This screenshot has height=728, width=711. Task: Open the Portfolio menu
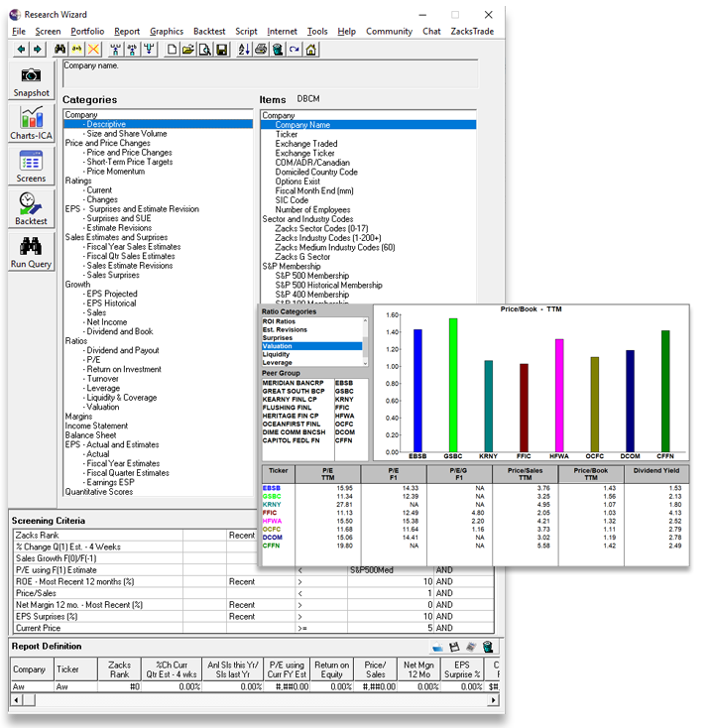tap(87, 32)
